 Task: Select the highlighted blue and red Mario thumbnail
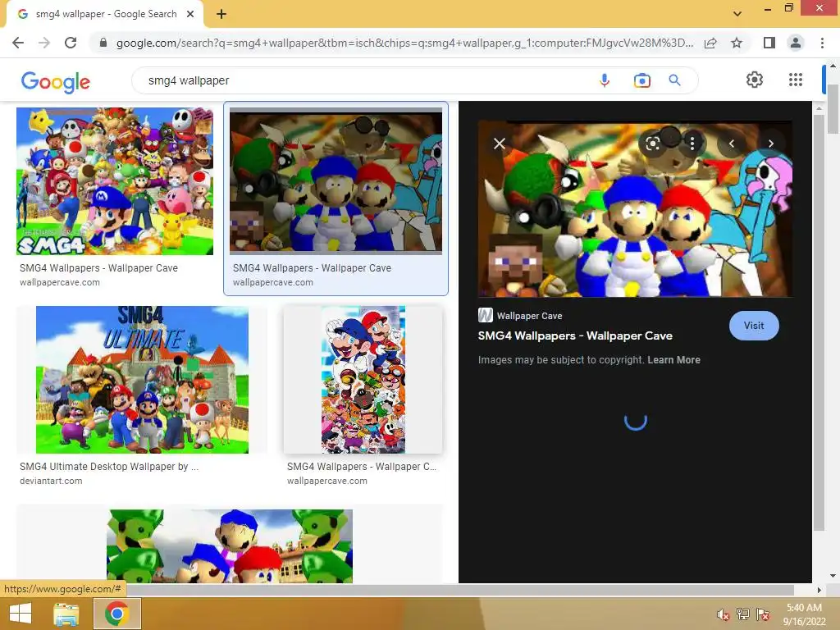(336, 181)
